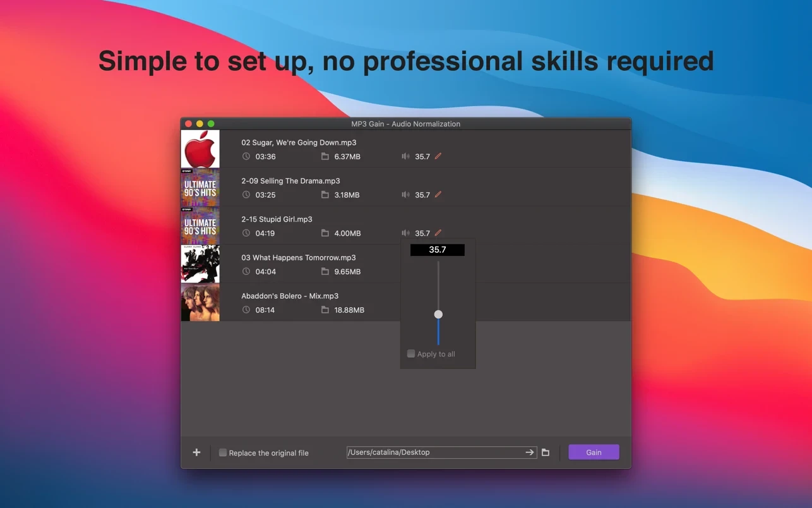
Task: Click volume icon on 02 Sugar, We're Going Down row
Action: pos(405,157)
